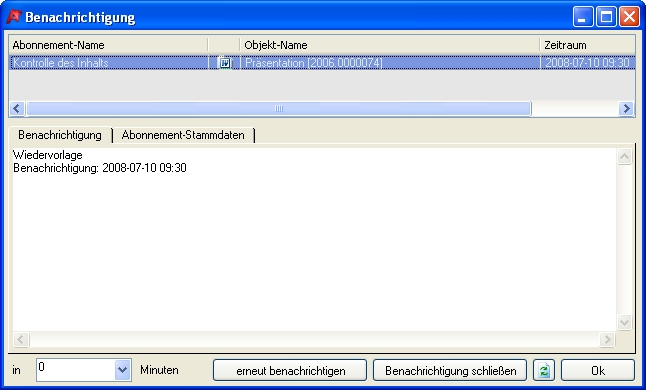The height and width of the screenshot is (390, 646).
Task: Click the text area's scroll down arrow
Action: (x=624, y=322)
